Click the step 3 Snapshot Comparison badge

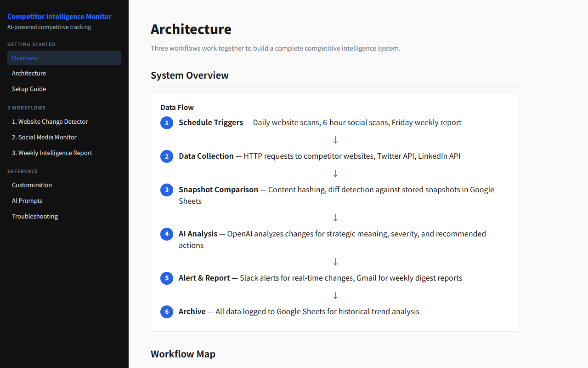(x=166, y=190)
